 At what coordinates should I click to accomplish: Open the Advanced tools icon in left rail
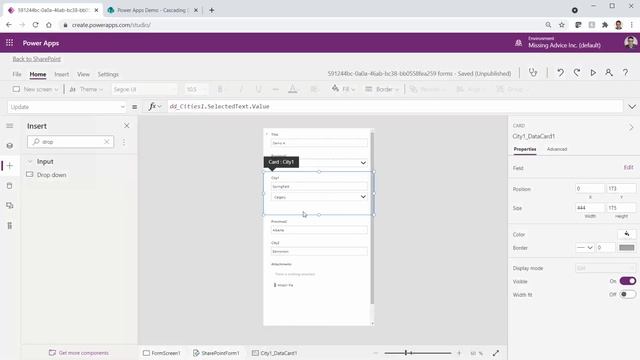tap(10, 225)
